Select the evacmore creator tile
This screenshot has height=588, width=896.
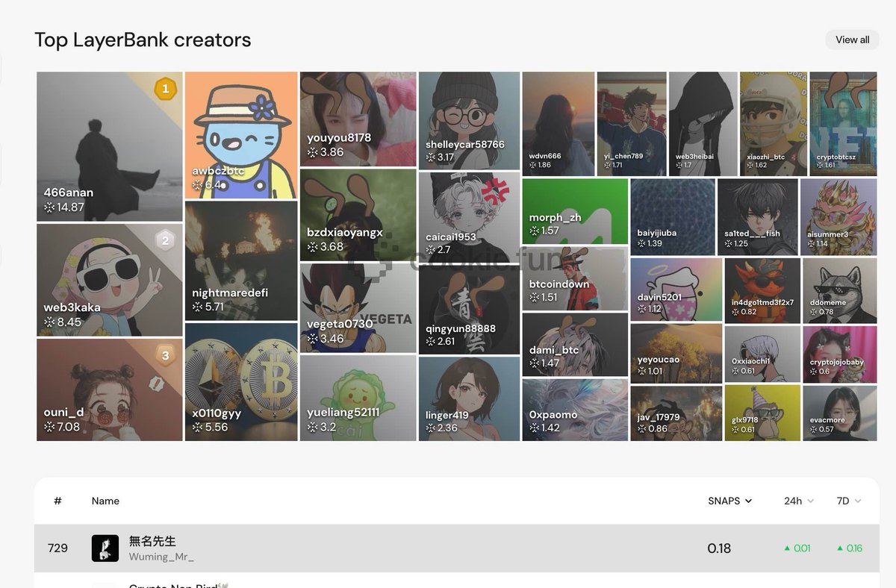coord(840,413)
